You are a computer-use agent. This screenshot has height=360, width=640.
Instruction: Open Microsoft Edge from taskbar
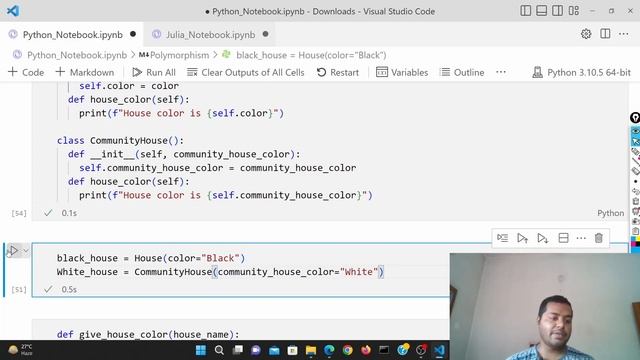point(329,350)
